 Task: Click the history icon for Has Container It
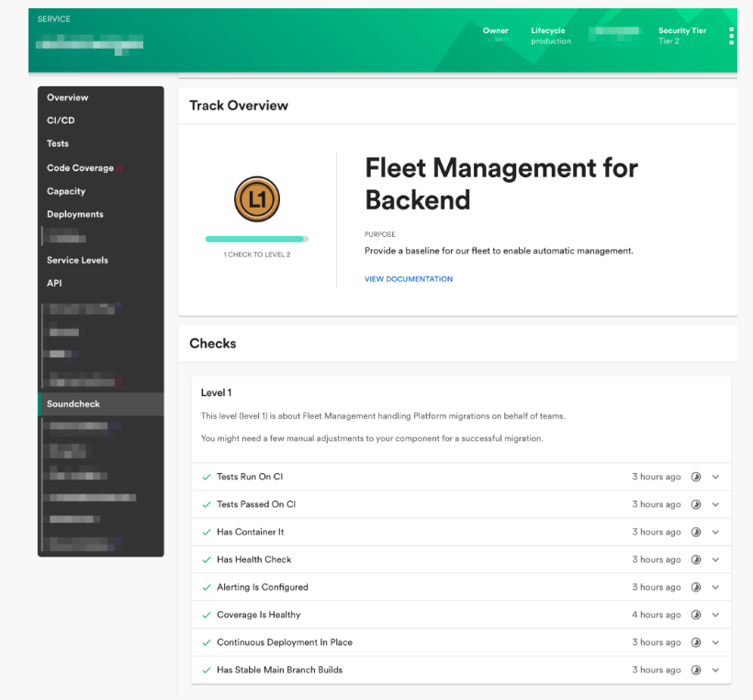coord(696,532)
